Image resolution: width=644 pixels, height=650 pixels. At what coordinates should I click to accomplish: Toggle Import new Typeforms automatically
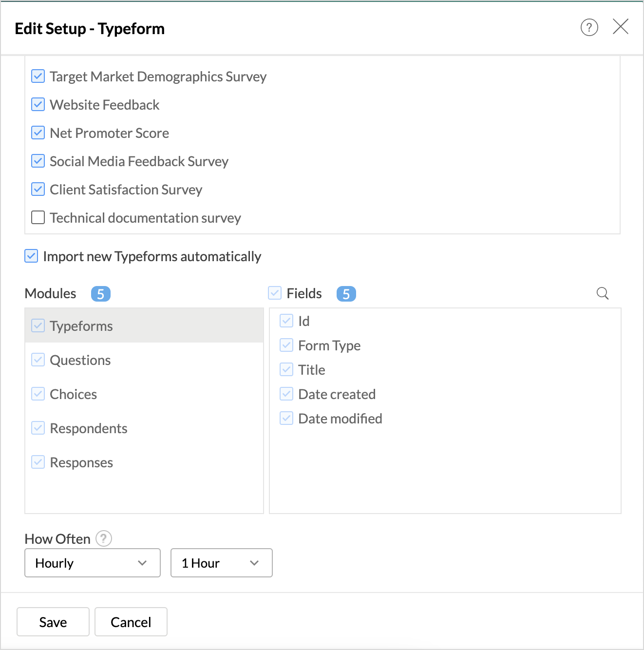click(31, 256)
